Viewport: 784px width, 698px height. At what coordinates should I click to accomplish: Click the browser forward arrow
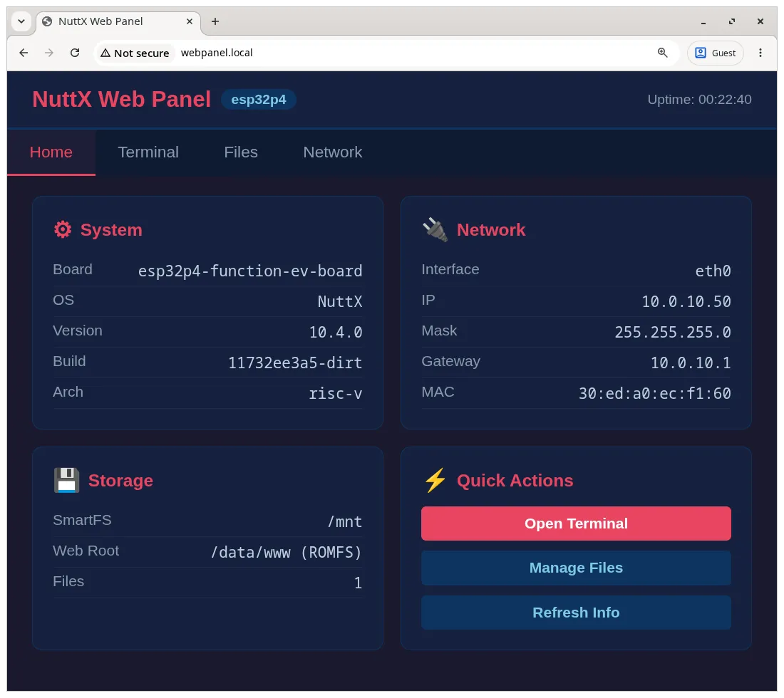point(49,53)
